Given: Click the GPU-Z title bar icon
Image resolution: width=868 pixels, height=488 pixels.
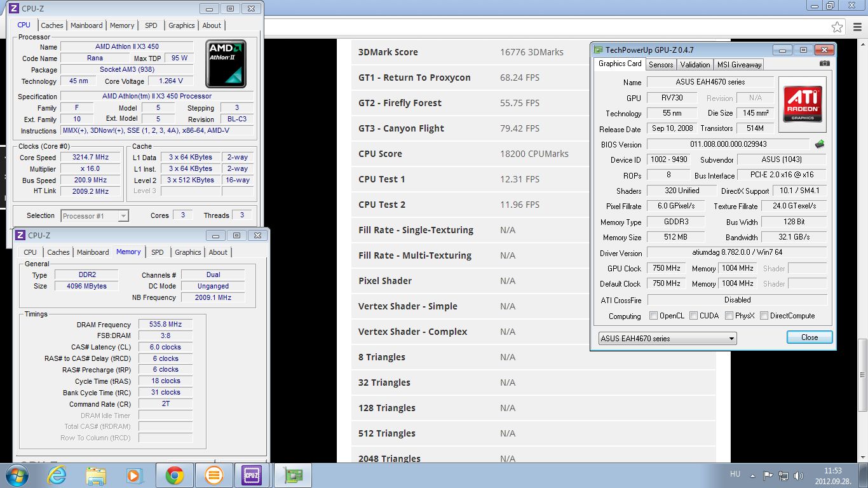Looking at the screenshot, I should tap(599, 50).
